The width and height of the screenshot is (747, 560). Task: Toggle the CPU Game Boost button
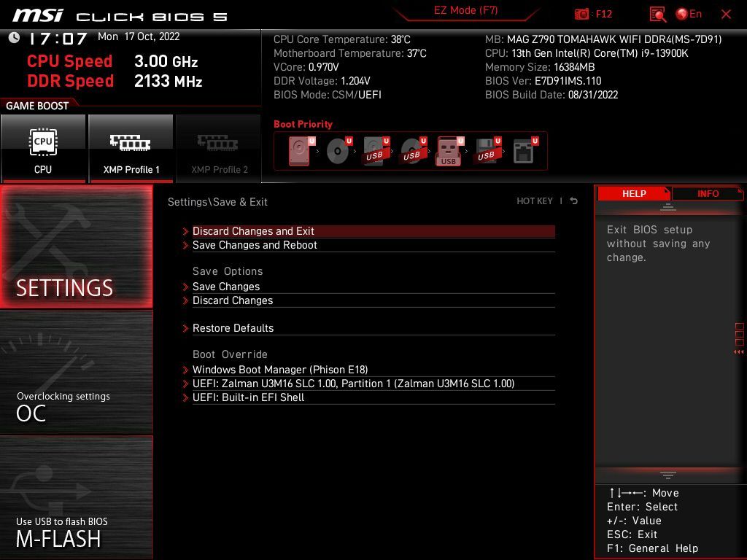[x=43, y=148]
